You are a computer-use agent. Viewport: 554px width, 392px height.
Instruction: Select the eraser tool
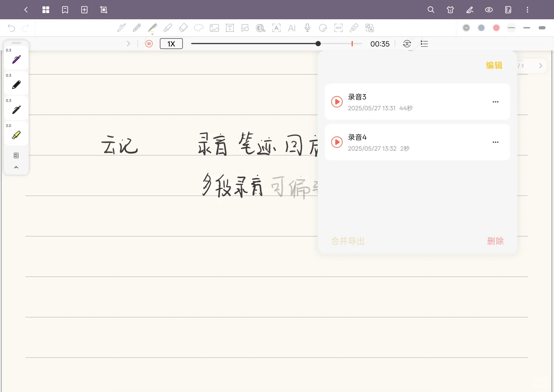point(183,28)
